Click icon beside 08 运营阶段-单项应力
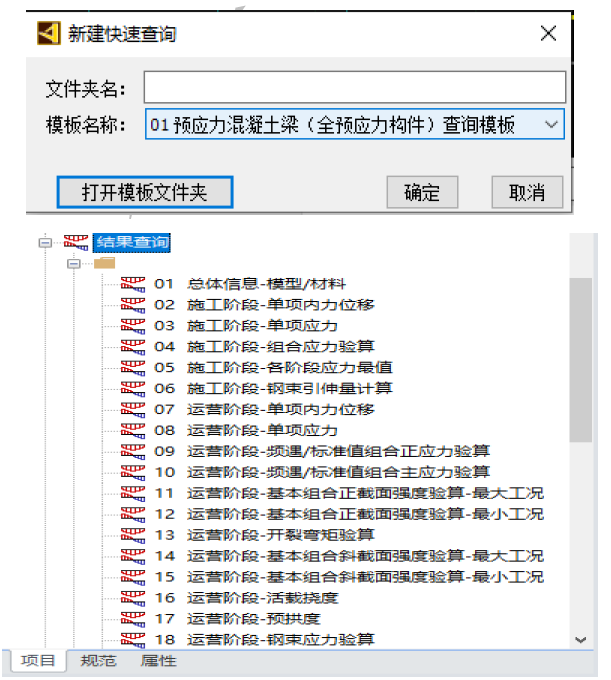The width and height of the screenshot is (611, 680). tap(133, 431)
